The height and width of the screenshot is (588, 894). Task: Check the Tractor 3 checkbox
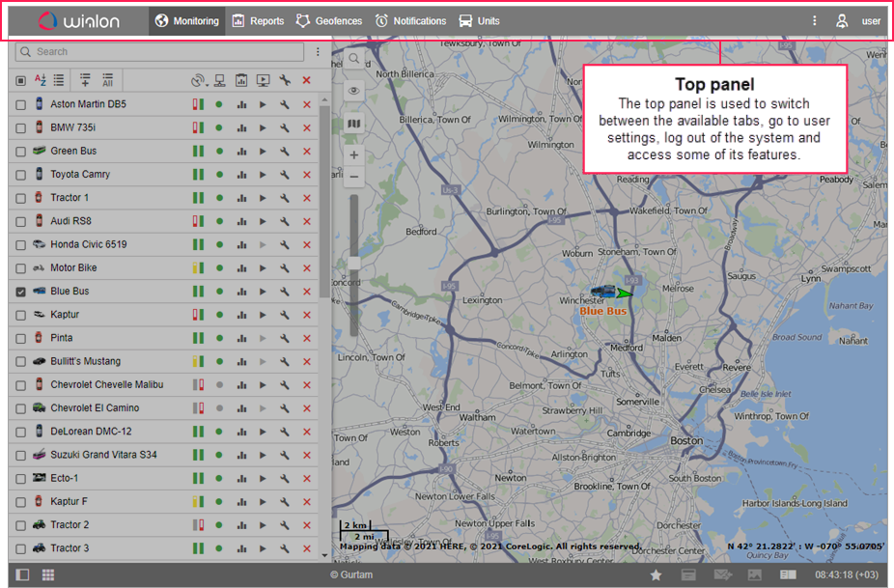(x=20, y=549)
